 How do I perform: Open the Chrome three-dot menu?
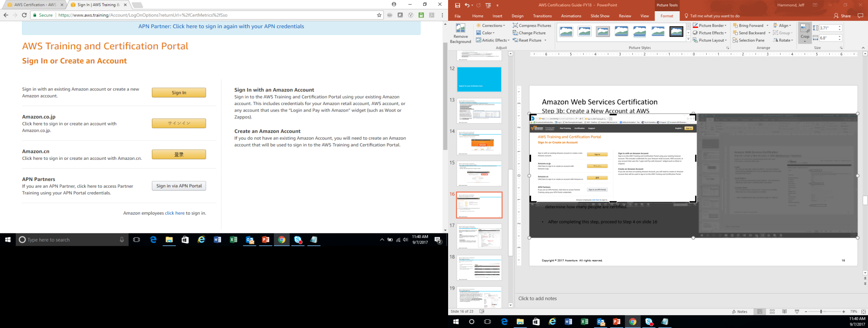442,15
